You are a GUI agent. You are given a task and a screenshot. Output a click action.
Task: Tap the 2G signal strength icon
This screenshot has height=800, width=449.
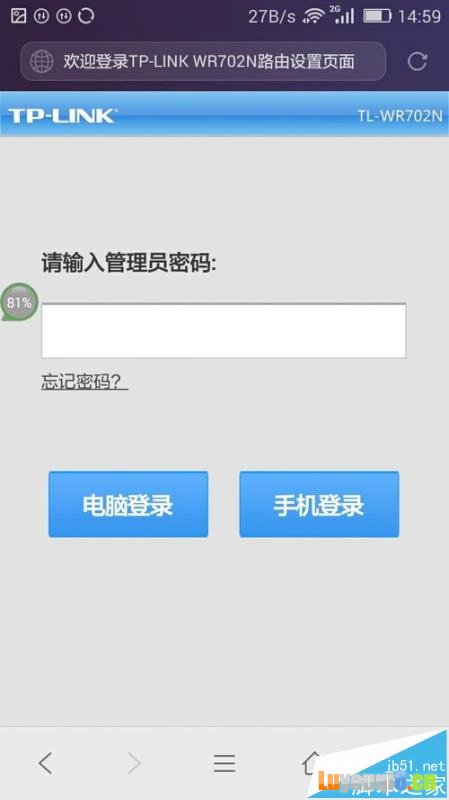tap(342, 15)
